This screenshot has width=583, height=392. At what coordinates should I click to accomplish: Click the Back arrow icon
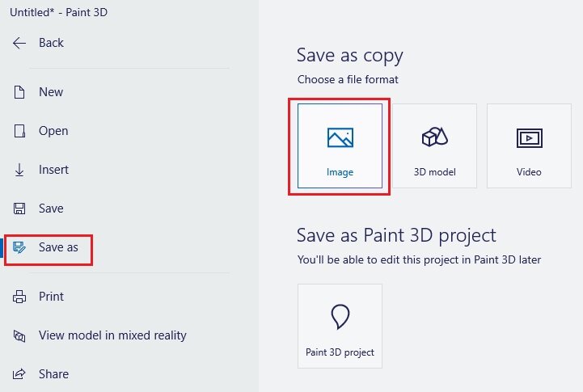[19, 43]
